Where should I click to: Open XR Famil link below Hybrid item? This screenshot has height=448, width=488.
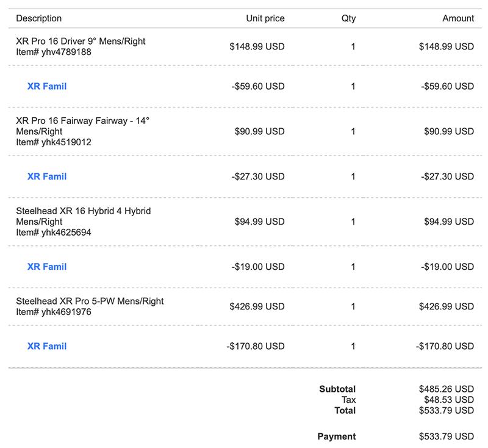point(47,267)
